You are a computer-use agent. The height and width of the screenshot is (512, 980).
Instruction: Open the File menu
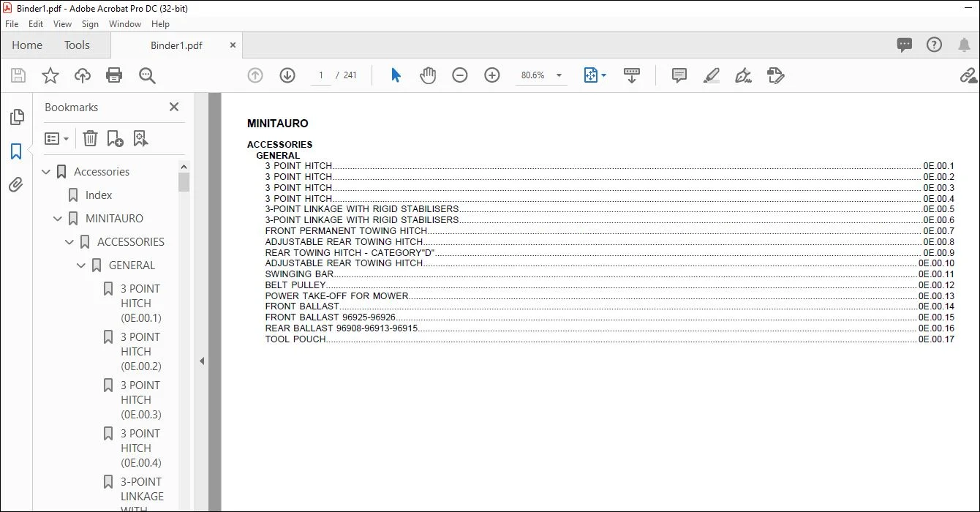(12, 24)
